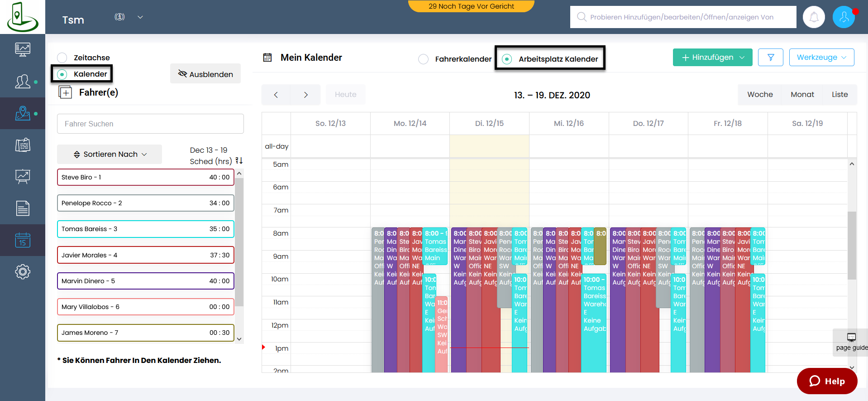Toggle the scheduled hours sort order icon

tap(239, 161)
